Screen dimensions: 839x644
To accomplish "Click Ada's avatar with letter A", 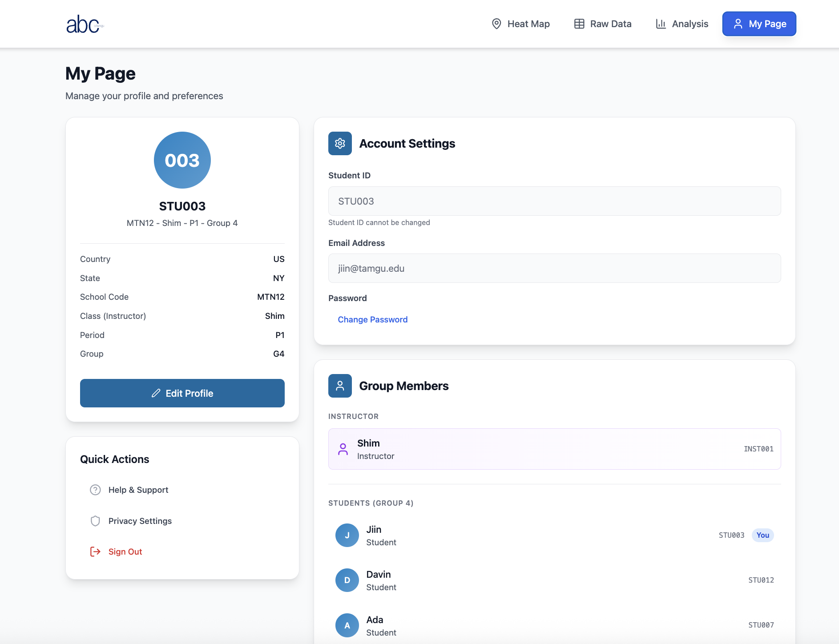I will (x=347, y=625).
